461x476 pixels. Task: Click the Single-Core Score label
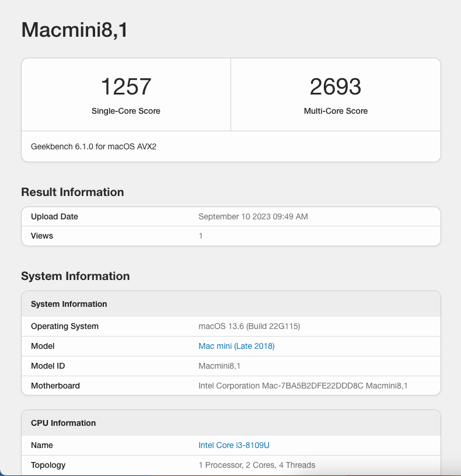[126, 111]
